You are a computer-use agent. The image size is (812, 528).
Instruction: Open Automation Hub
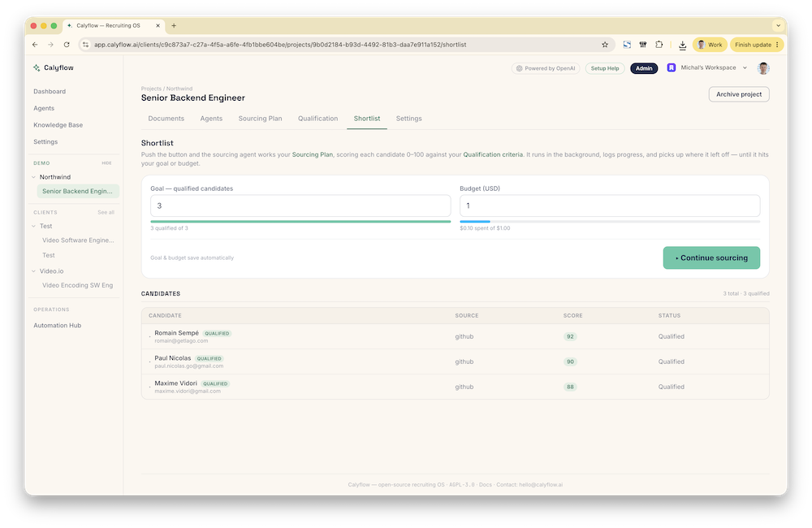(x=58, y=326)
